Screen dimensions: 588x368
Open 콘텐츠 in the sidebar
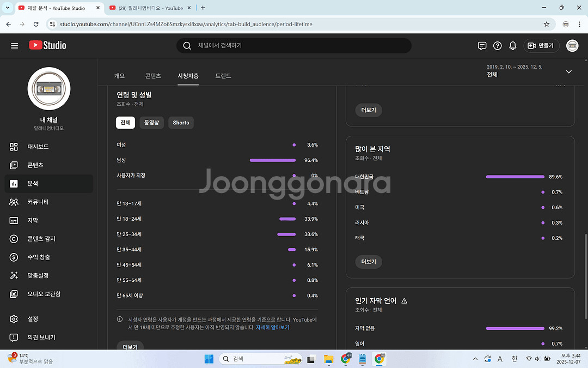click(35, 165)
